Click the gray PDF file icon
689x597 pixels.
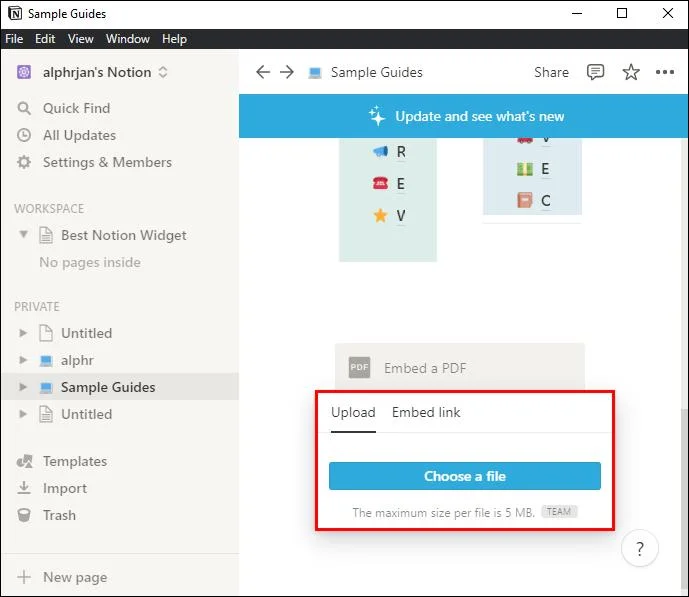coord(359,367)
